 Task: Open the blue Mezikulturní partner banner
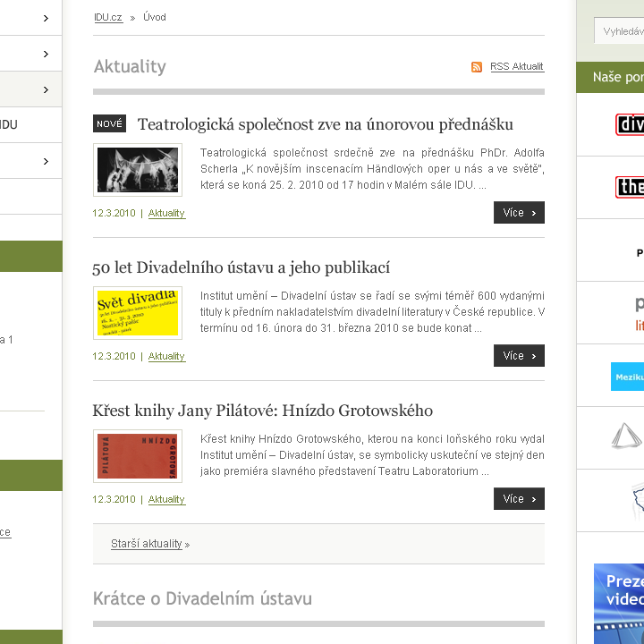pos(627,377)
